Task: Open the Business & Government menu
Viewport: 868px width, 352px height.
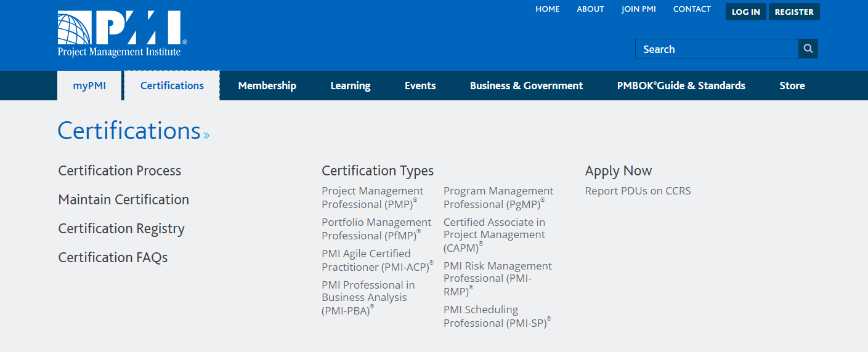Action: 526,86
